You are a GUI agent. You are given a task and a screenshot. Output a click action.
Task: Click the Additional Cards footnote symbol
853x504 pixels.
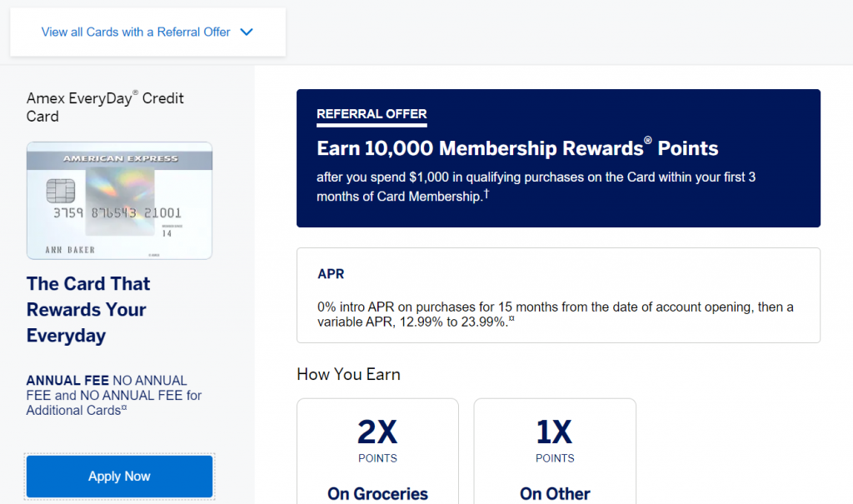coord(124,407)
